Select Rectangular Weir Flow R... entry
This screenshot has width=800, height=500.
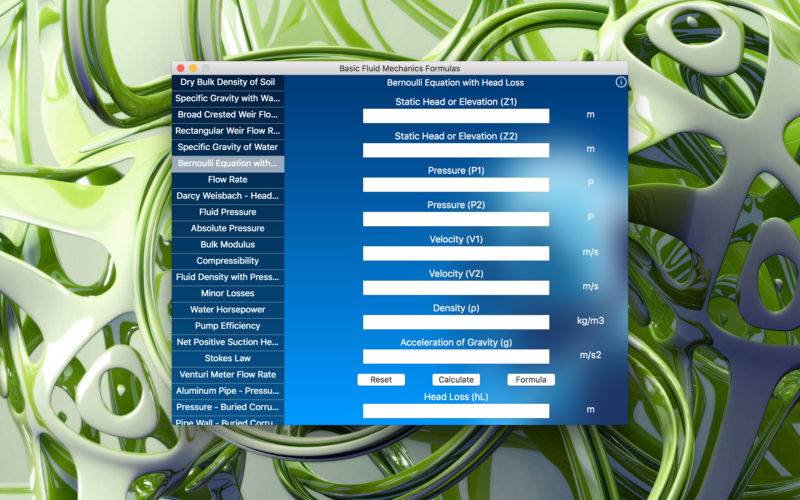[228, 131]
